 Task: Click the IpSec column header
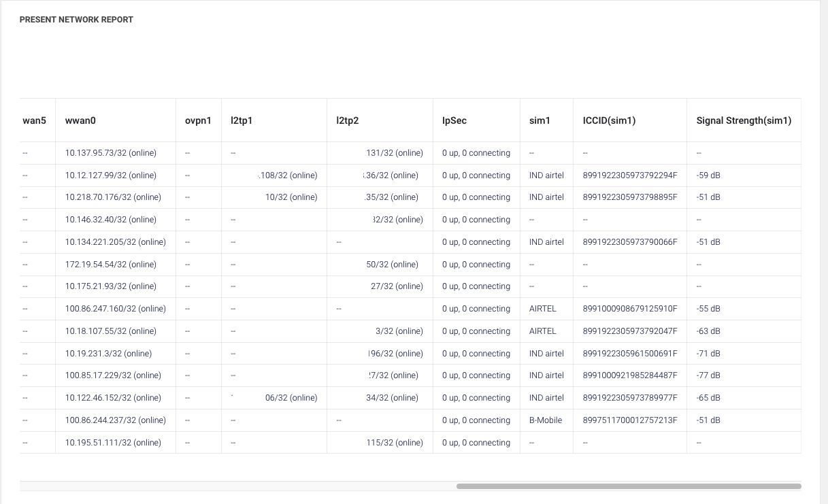point(454,120)
